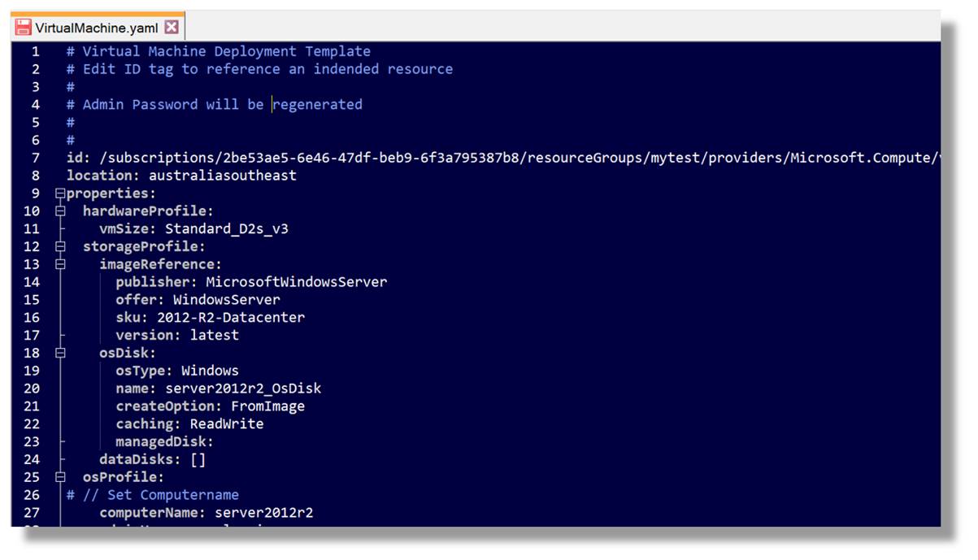Collapse the osProfile fold marker

[x=60, y=477]
